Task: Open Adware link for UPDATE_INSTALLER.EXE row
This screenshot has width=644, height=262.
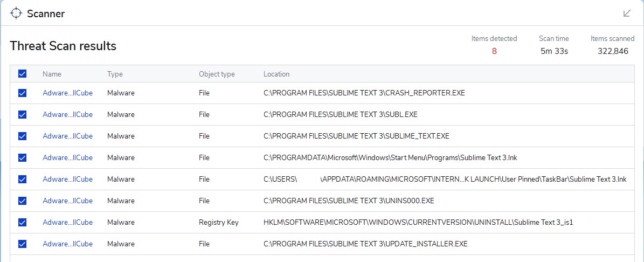Action: [x=68, y=244]
